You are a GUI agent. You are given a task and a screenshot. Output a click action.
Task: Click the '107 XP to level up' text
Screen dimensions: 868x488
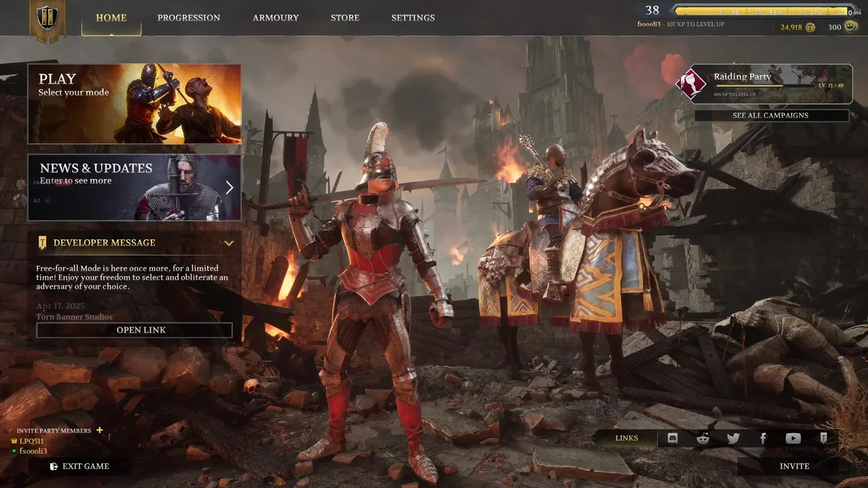pos(696,24)
